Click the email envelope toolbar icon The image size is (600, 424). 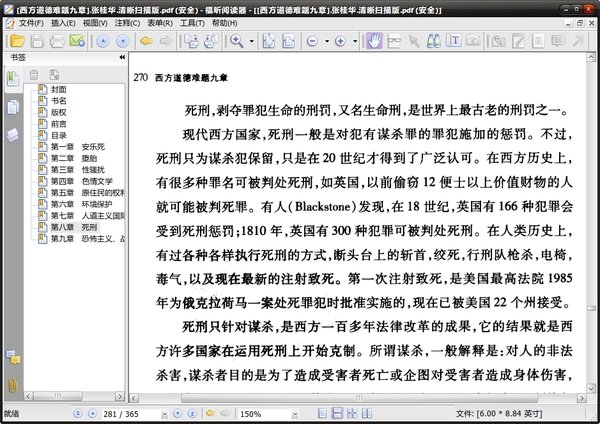tap(76, 41)
